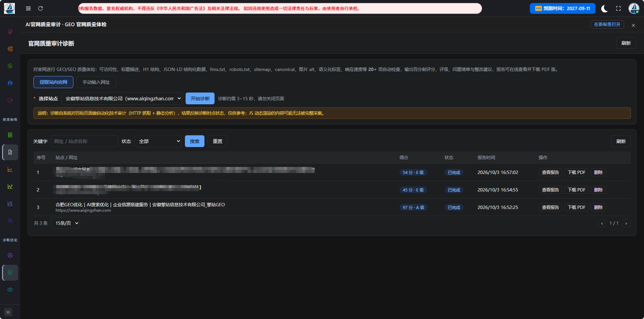
Task: Close the audit panel with the X
Action: tap(633, 25)
